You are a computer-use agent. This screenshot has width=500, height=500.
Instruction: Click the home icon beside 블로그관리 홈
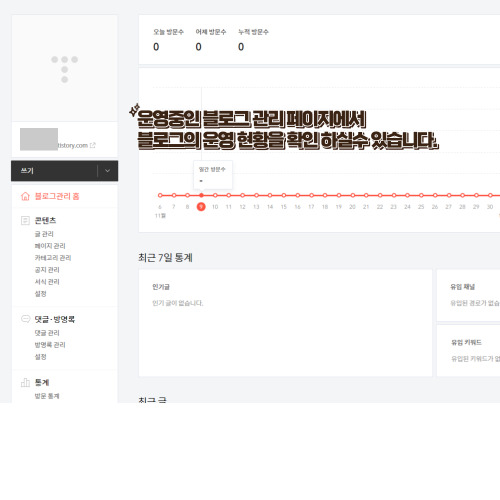click(25, 196)
